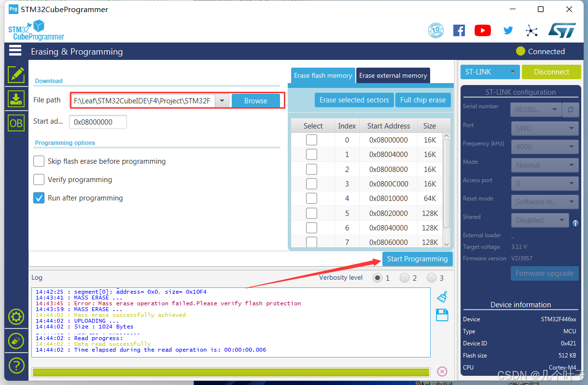
Task: Open Mode Normal dropdown
Action: 545,165
